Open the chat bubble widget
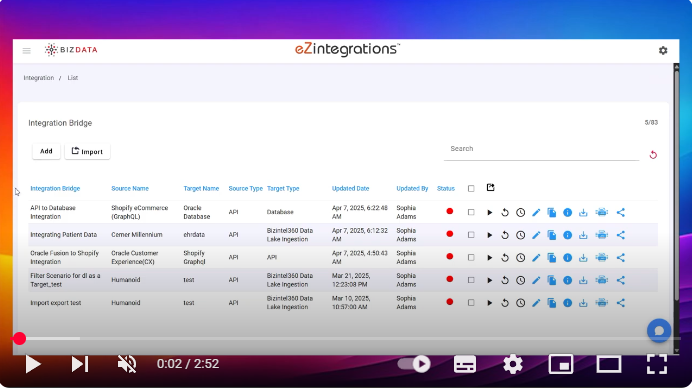This screenshot has width=692, height=388. (x=659, y=331)
